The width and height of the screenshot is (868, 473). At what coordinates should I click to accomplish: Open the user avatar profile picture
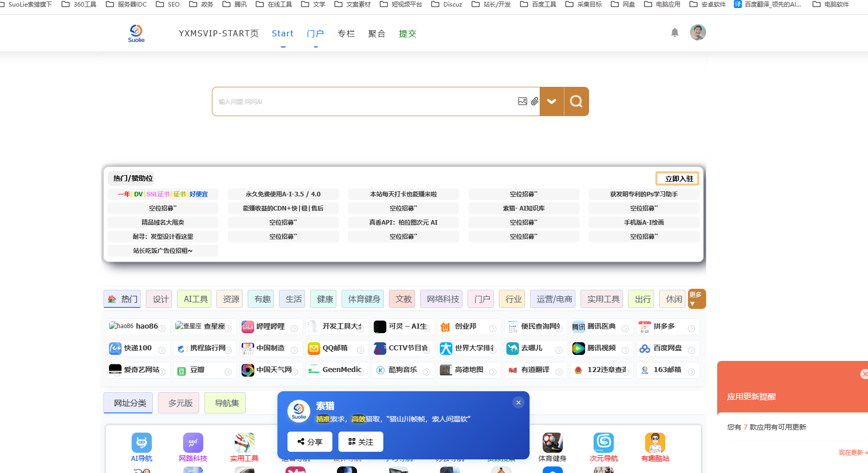698,32
